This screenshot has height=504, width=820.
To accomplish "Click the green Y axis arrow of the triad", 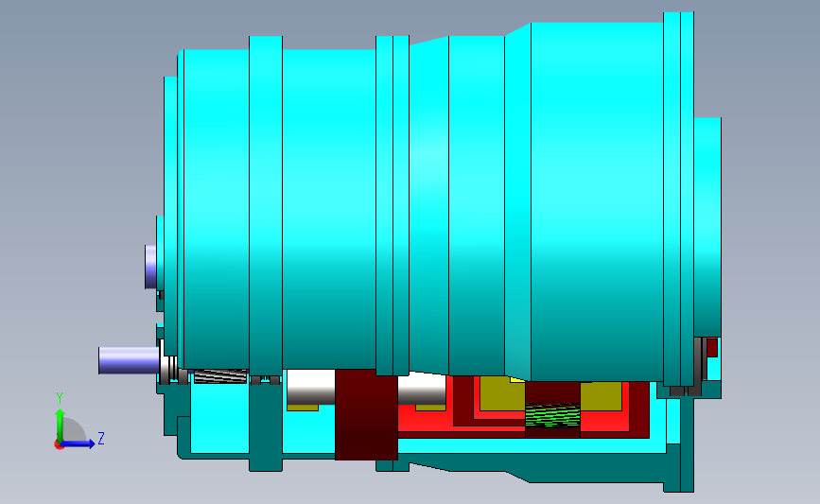I will pos(60,426).
